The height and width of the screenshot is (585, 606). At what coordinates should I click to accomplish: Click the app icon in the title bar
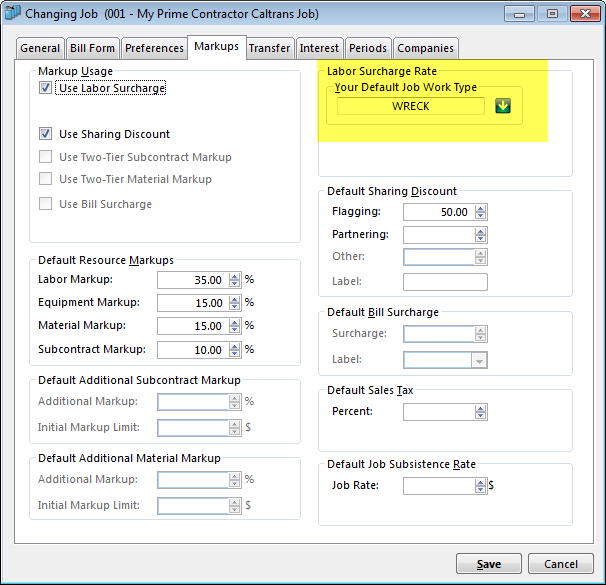coord(13,15)
